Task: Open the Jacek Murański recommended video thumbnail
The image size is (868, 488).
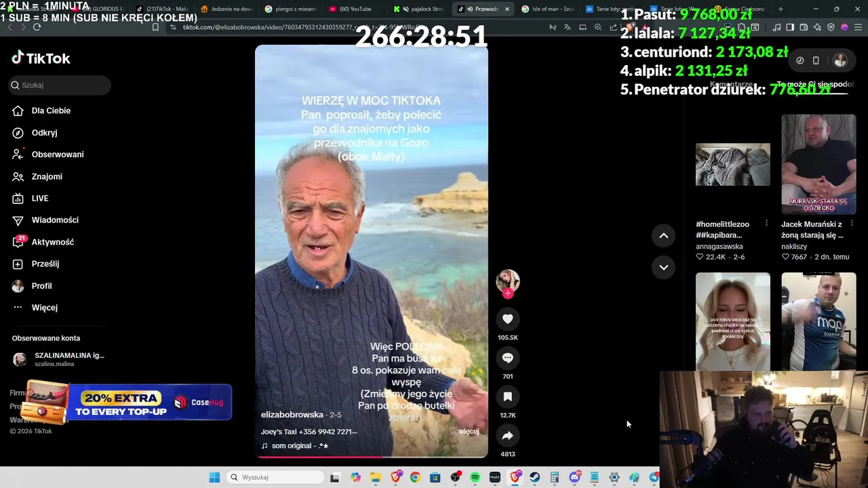Action: [x=818, y=165]
